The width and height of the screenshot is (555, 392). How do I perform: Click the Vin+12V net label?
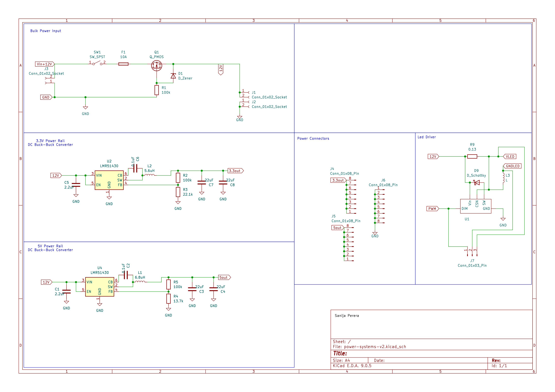click(44, 64)
